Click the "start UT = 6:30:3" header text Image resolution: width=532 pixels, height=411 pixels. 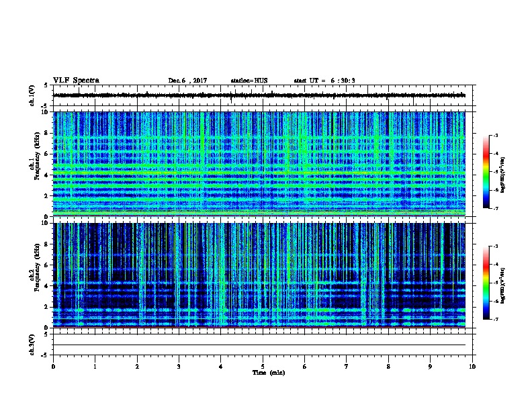click(x=324, y=81)
